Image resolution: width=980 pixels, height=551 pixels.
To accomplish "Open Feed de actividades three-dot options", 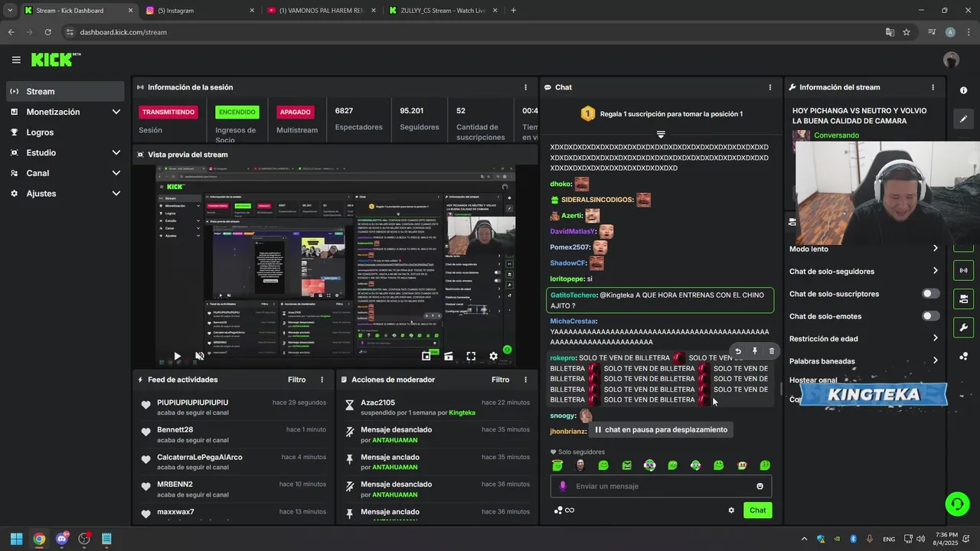I will pyautogui.click(x=322, y=380).
